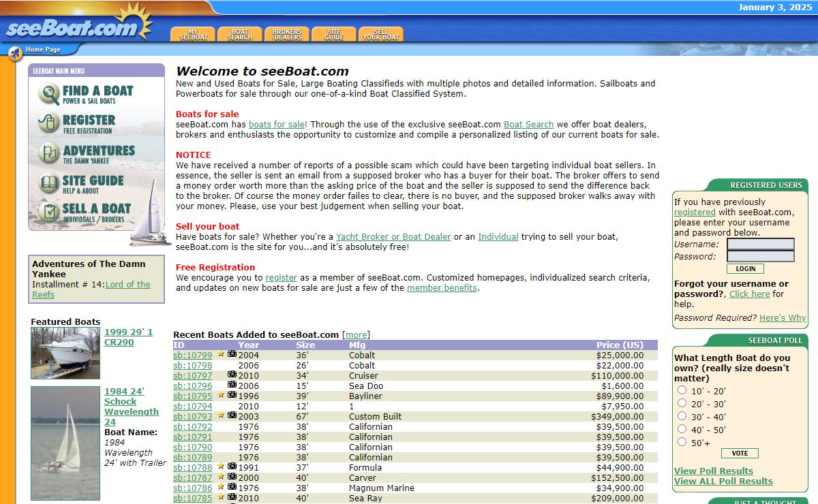The width and height of the screenshot is (818, 504).
Task: Click the camera icon in row sb:10785
Action: coord(232,497)
